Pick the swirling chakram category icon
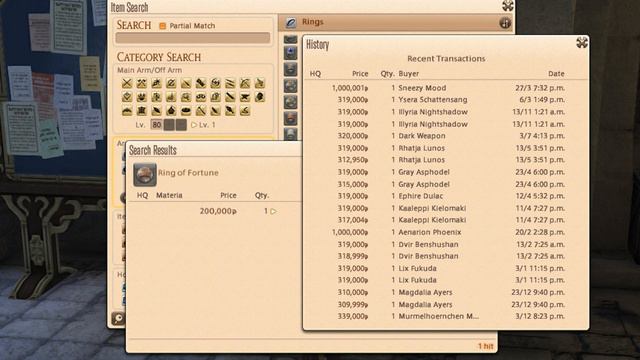This screenshot has width=640, height=360. 215,83
